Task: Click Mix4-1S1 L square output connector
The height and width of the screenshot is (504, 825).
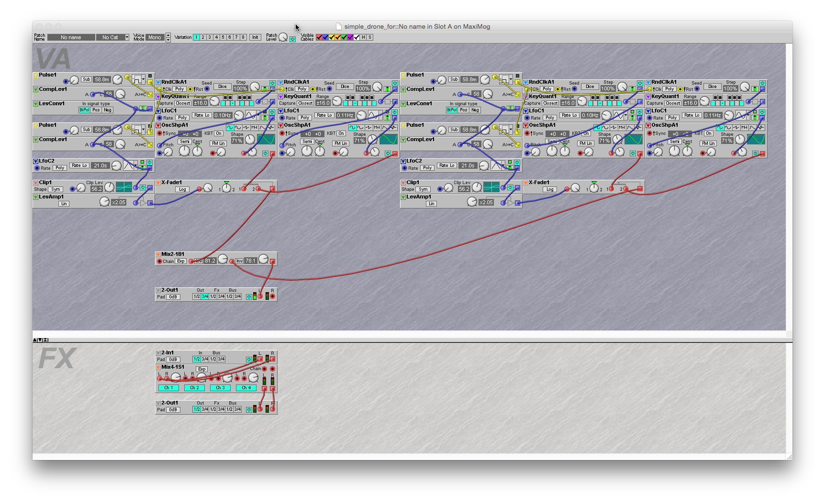Action: coord(264,388)
